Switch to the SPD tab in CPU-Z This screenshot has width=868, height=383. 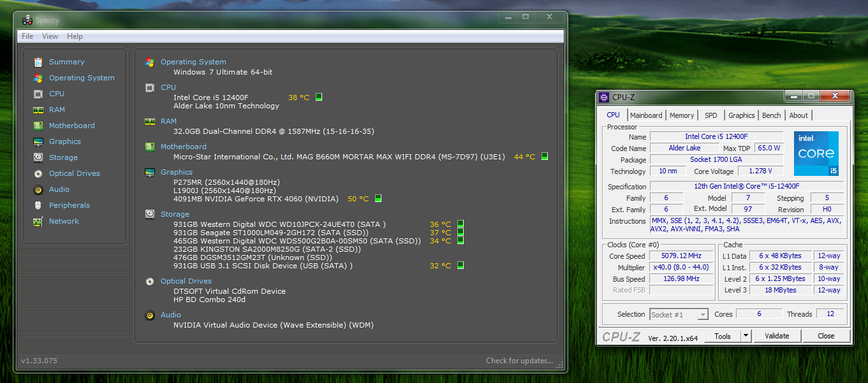[711, 115]
